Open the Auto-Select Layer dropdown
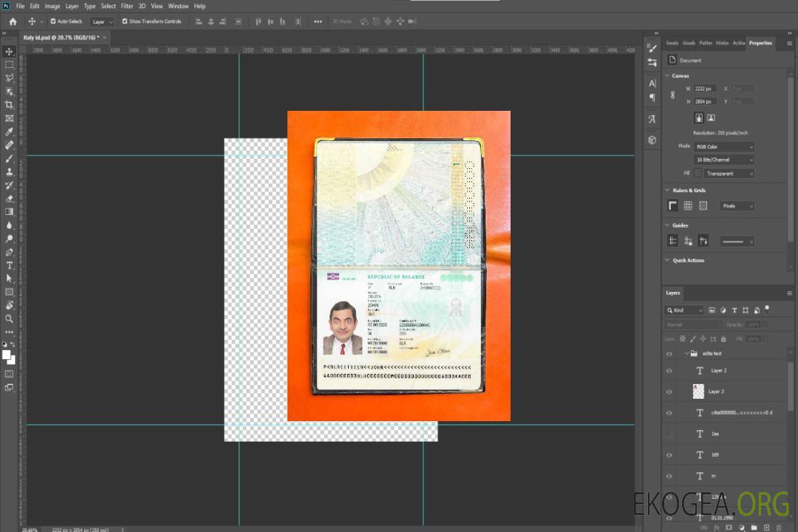Screen dimensions: 798x532 pos(102,21)
